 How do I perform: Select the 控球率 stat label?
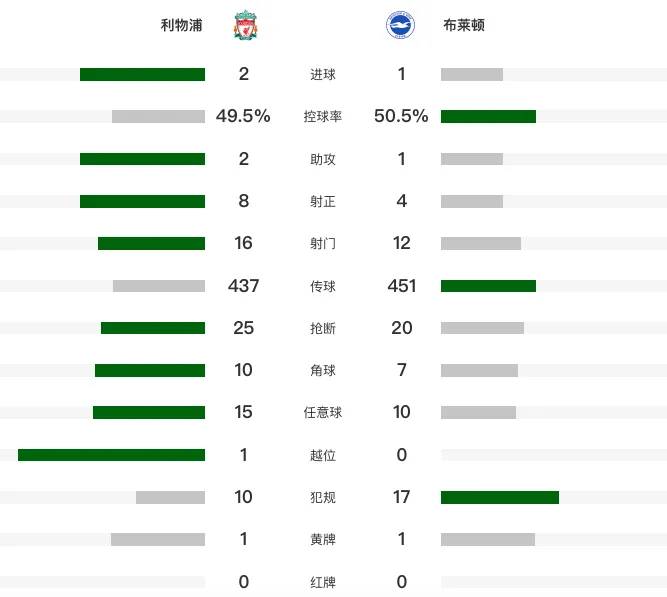tap(323, 117)
